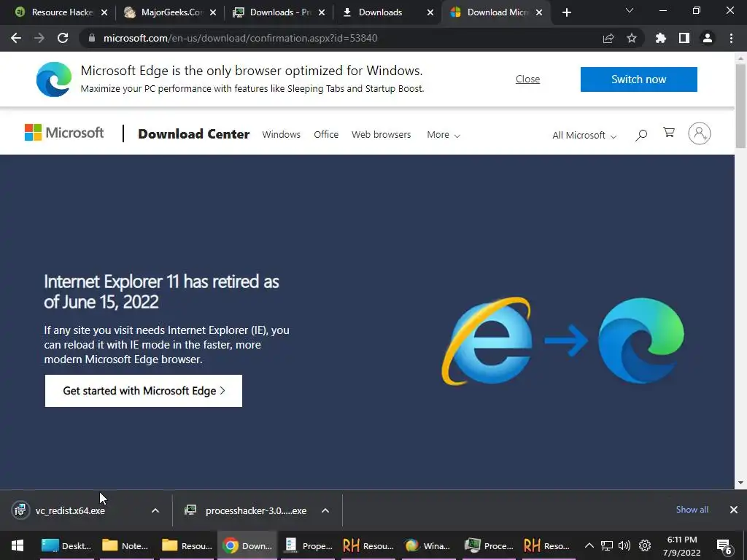This screenshot has height=560, width=747.
Task: Expand the All Microsoft dropdown
Action: click(584, 135)
